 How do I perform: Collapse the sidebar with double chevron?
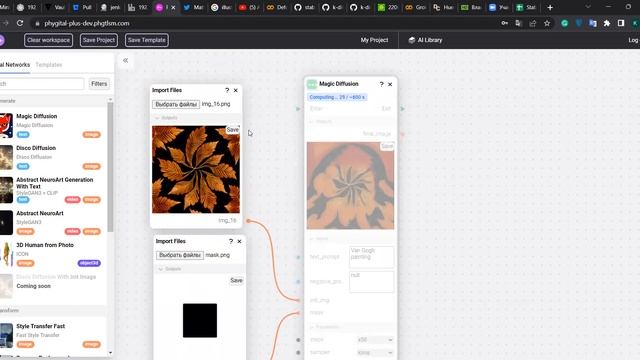(x=126, y=60)
